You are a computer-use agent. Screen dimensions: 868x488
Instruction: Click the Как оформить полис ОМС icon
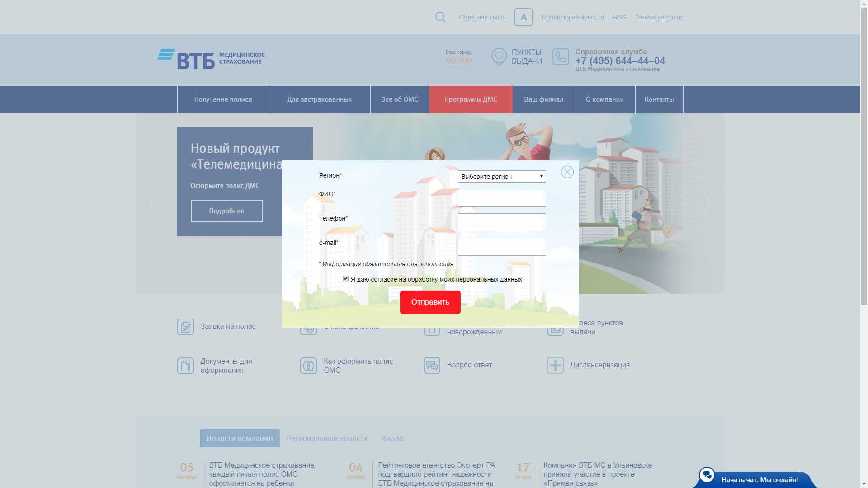tap(308, 366)
